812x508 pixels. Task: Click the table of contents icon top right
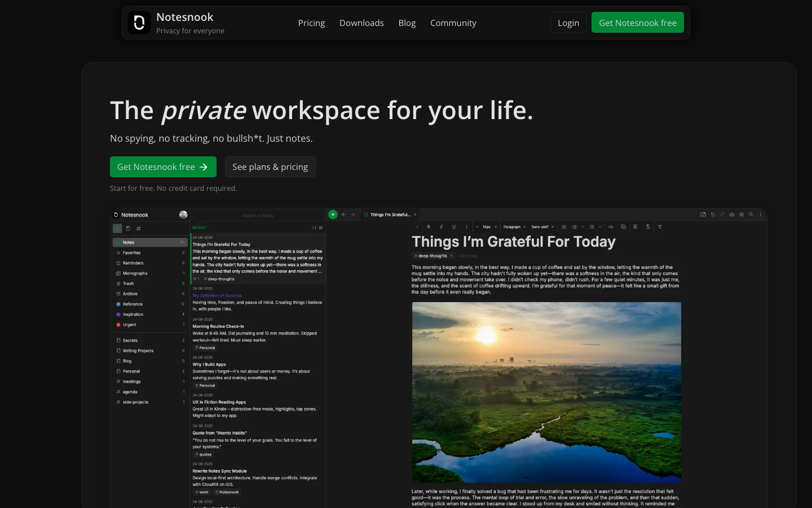(742, 214)
